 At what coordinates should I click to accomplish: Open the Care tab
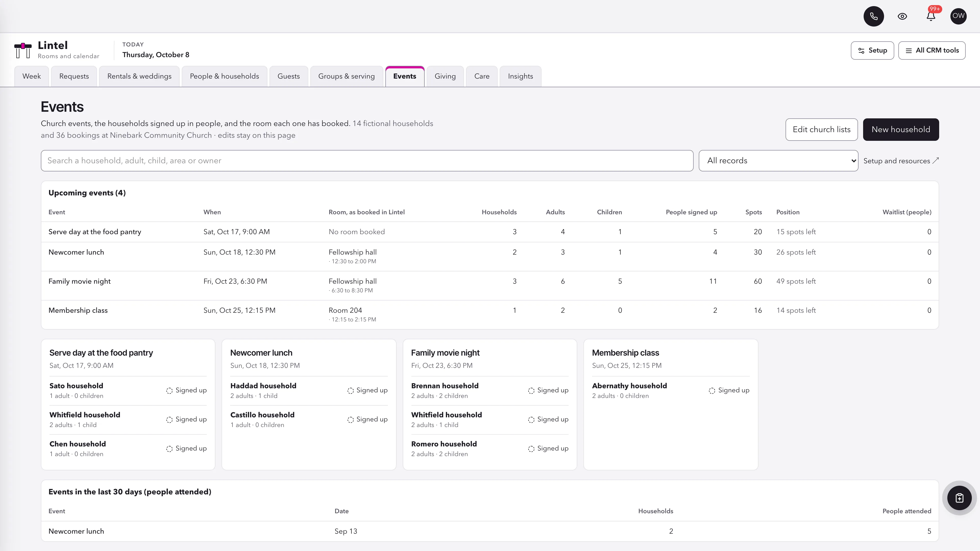tap(482, 77)
